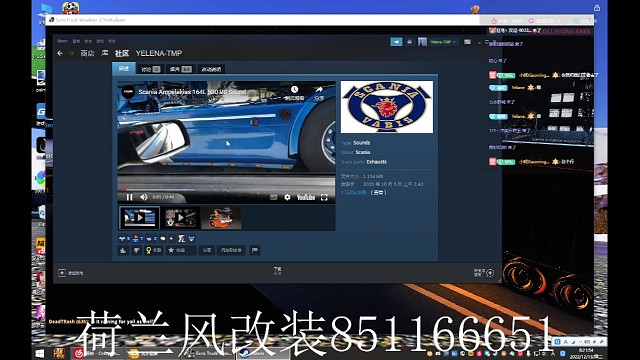Viewport: 640px width, 360px height.
Task: Click the Watch Later clock icon
Action: click(294, 89)
